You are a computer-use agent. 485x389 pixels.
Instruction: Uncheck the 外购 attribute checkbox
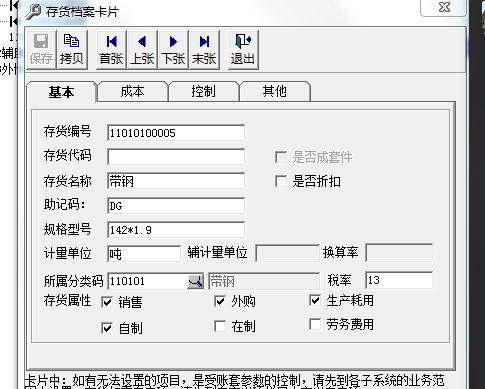[220, 301]
